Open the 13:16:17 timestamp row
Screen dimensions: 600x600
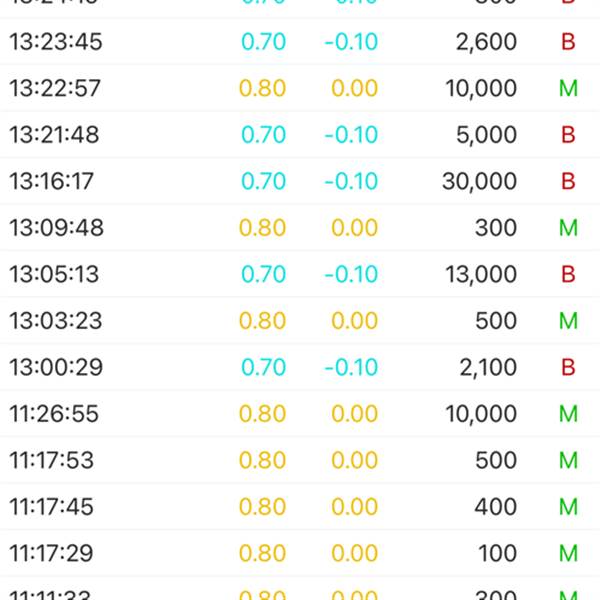coord(300,181)
